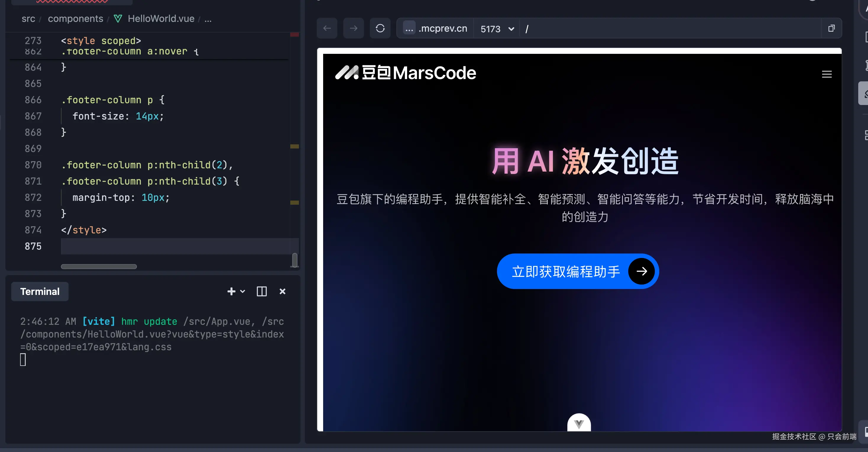Click the Vue logo badge at page bottom
The width and height of the screenshot is (868, 452).
click(x=579, y=423)
